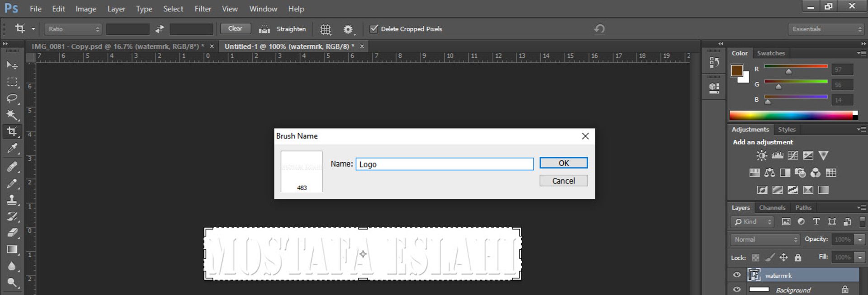
Task: Select the Lasso tool
Action: pos(12,98)
